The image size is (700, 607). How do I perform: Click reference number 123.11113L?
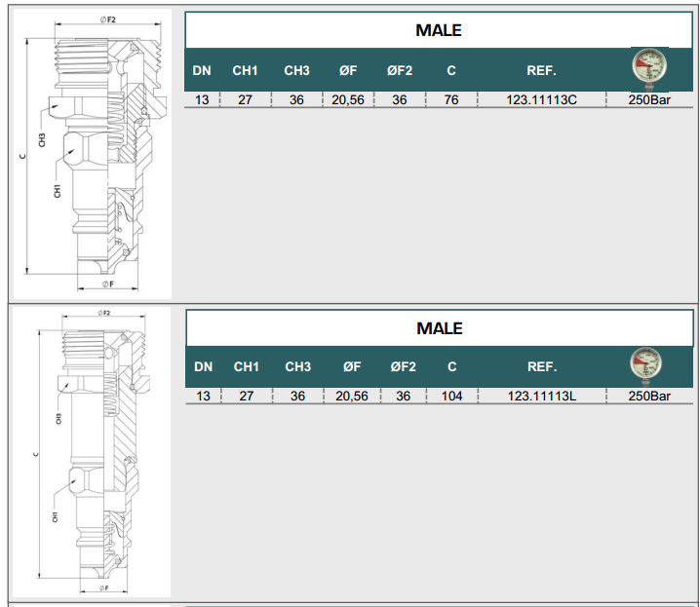tap(542, 397)
